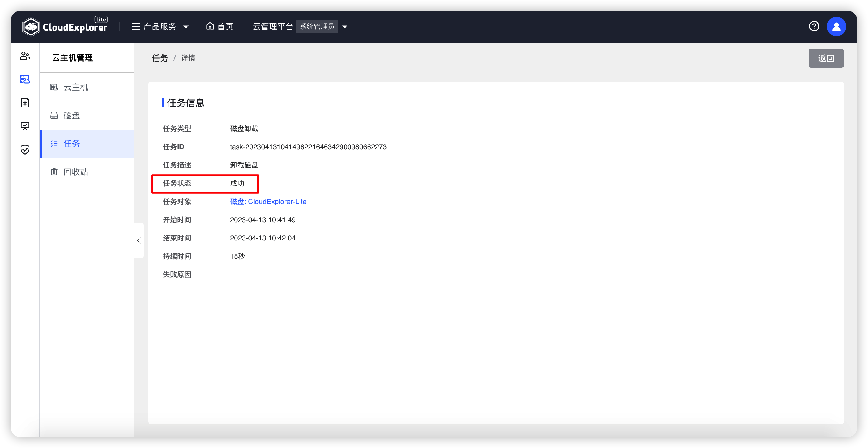Click the 任务 breadcrumb link
Viewport: 868px width, 448px height.
(x=160, y=58)
